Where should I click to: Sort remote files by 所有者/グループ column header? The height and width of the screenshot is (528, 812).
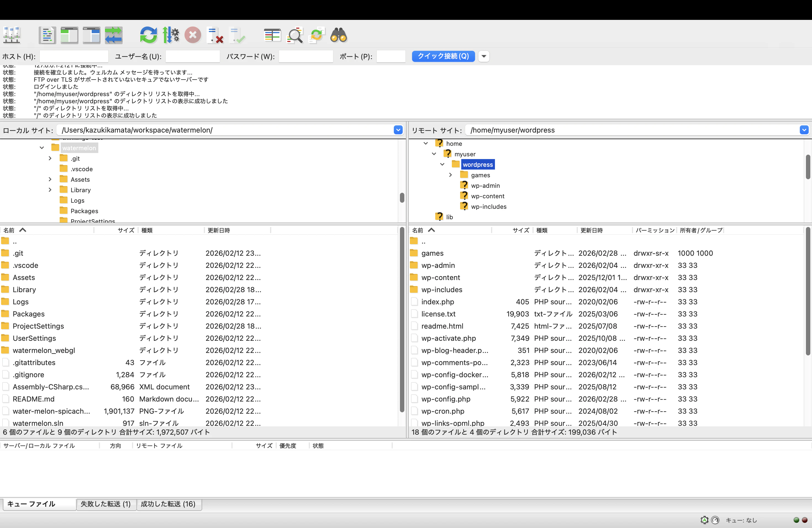pos(701,230)
